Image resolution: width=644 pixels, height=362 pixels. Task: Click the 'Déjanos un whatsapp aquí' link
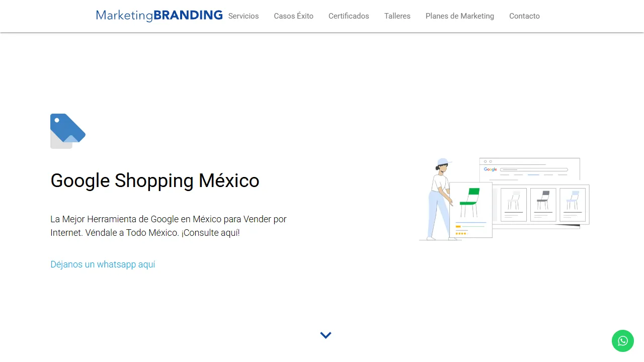click(103, 264)
